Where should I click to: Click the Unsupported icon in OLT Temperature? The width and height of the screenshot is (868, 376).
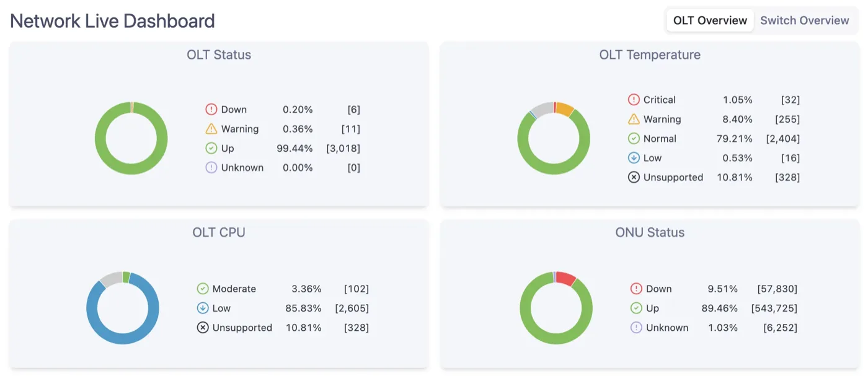634,177
